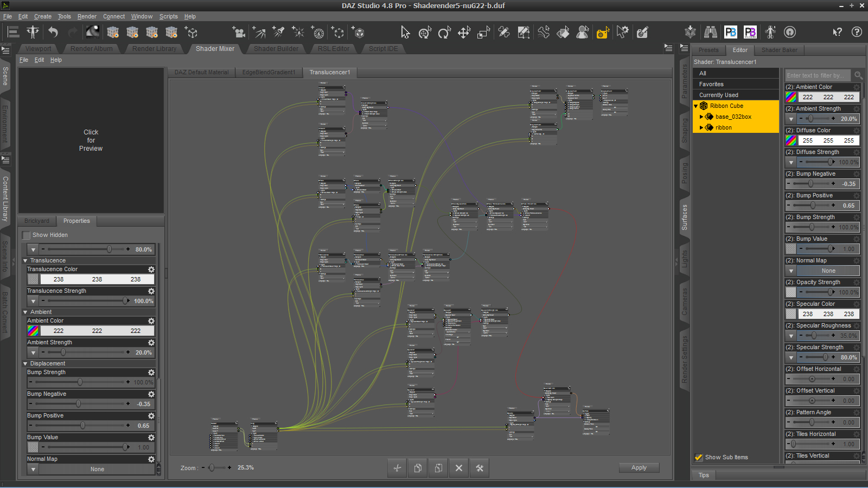Switch to the Brickyard tab

[37, 221]
